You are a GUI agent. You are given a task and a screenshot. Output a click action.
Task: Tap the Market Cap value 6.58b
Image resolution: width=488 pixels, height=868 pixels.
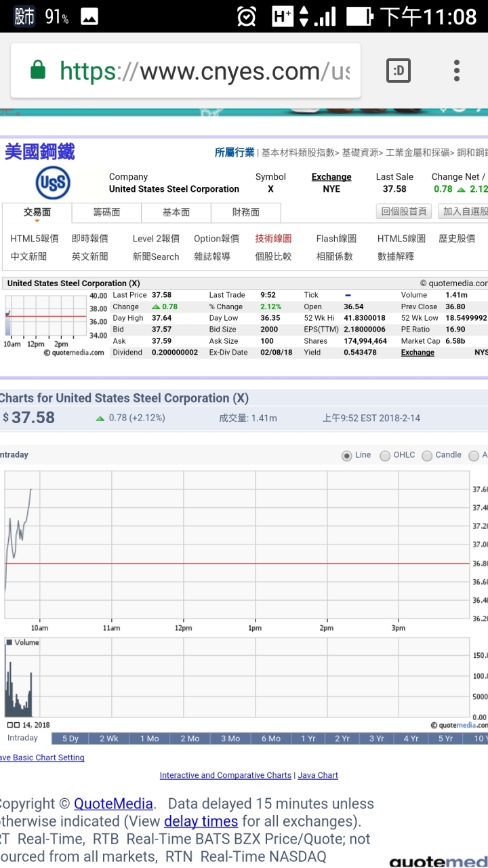point(455,341)
